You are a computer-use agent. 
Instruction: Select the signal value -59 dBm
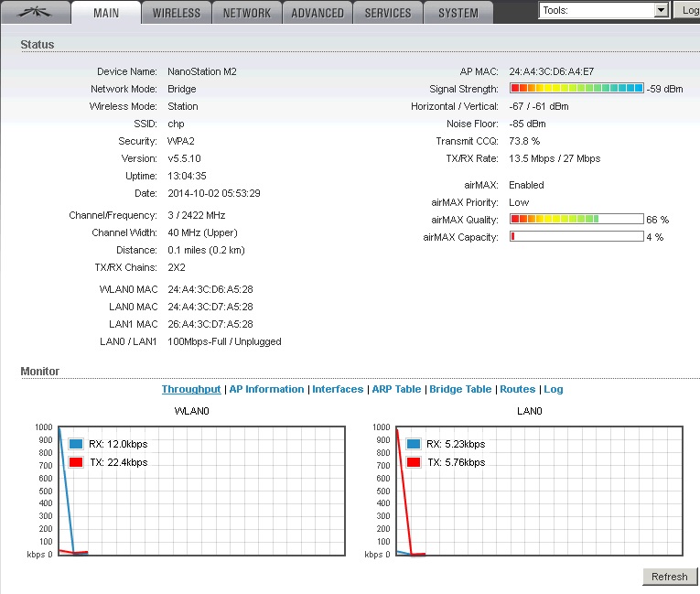coord(664,89)
